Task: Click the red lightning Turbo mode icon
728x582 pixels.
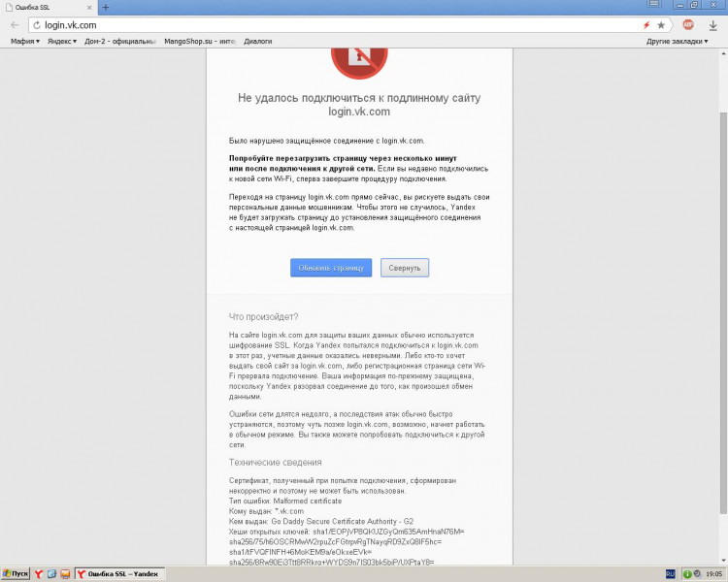Action: [x=646, y=25]
